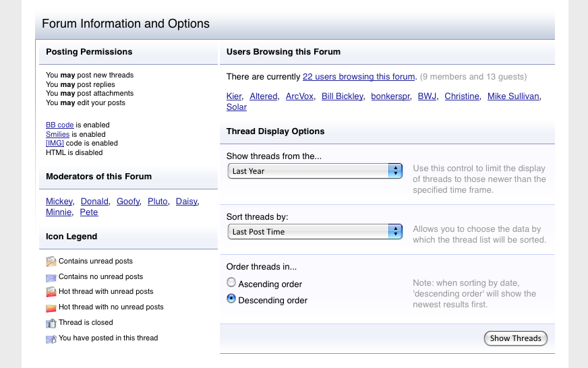
Task: Open moderator Goofy's profile
Action: [x=128, y=202]
